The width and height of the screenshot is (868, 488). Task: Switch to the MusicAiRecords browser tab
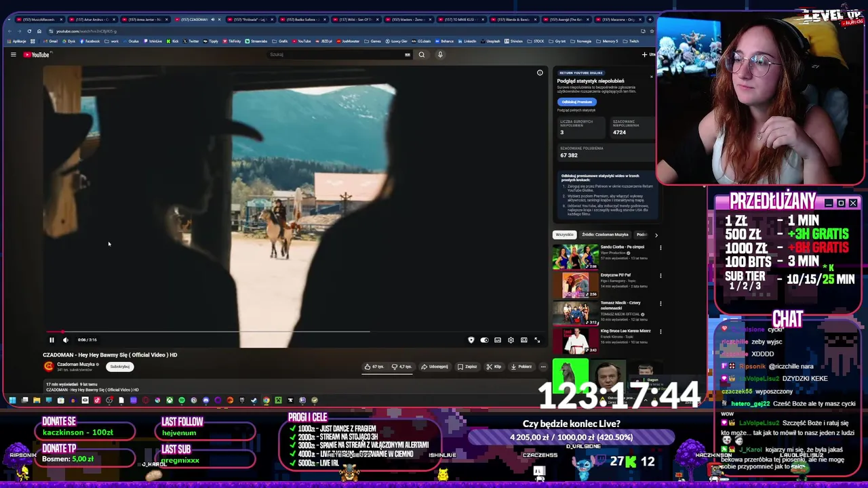click(x=39, y=20)
